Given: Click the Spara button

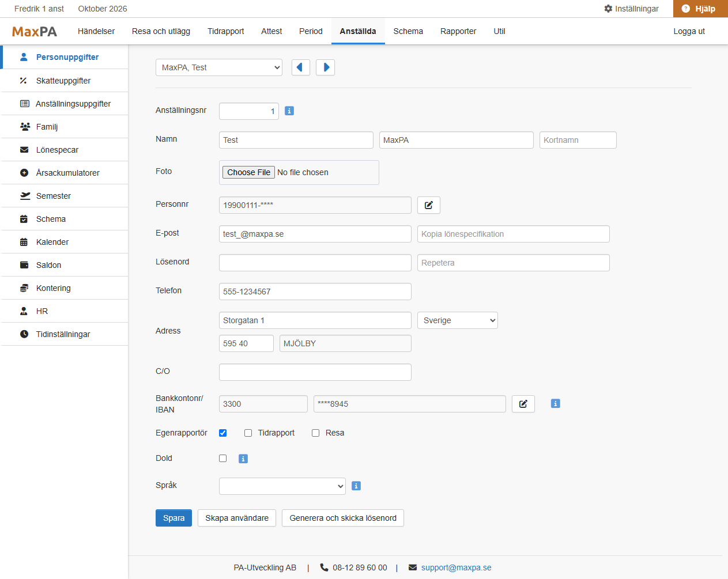Looking at the screenshot, I should point(173,518).
